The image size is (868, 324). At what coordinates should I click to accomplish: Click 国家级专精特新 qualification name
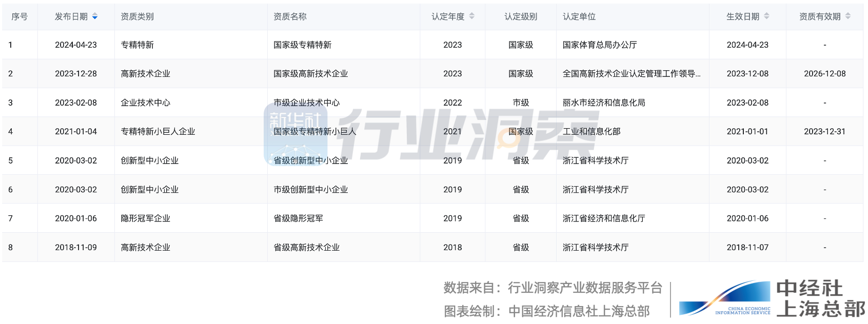[302, 45]
